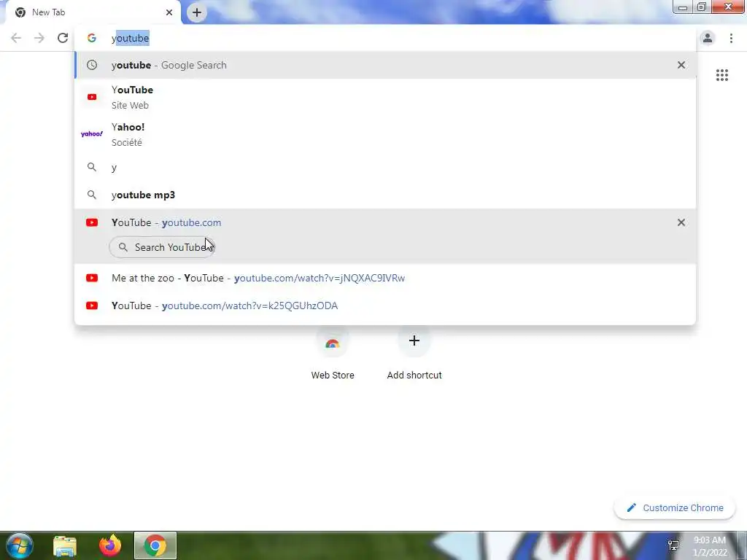Screen dimensions: 747x560
Task: Launch Firefox from the taskbar
Action: click(110, 545)
